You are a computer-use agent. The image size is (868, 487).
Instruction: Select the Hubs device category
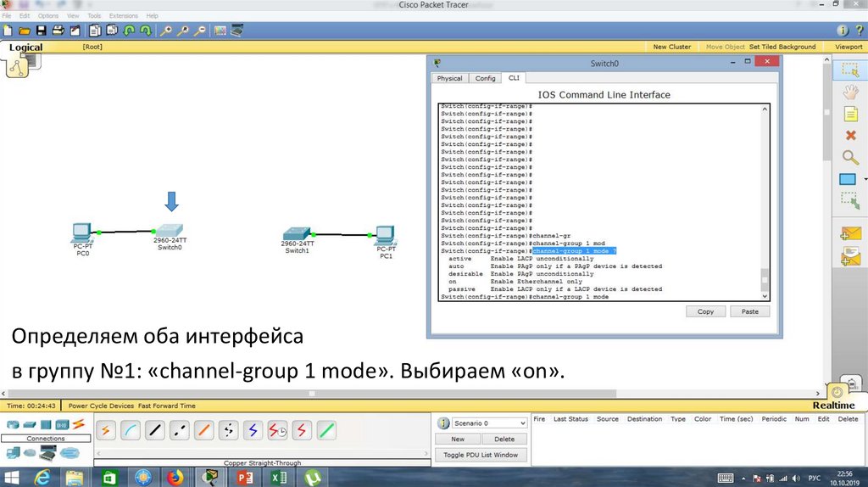(46, 425)
